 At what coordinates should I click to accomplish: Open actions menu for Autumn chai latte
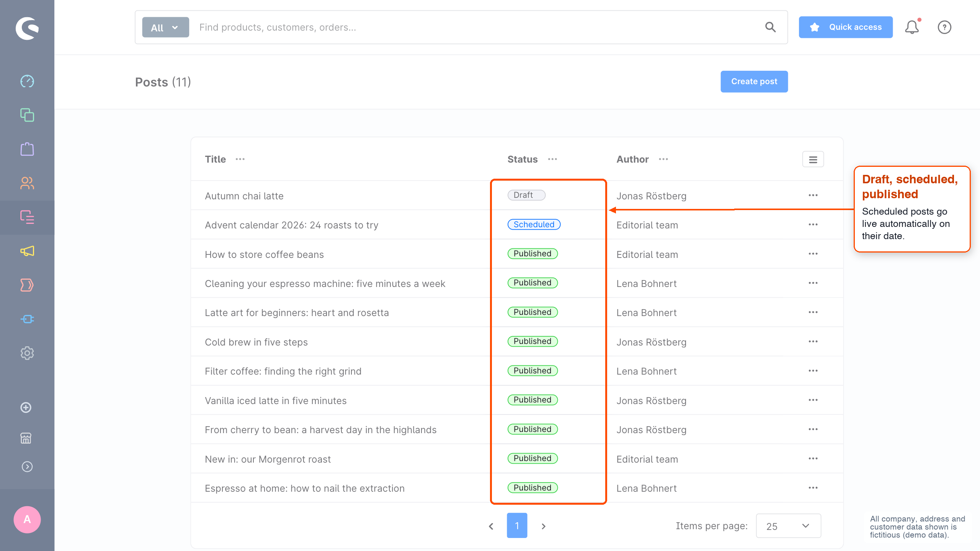(x=813, y=195)
